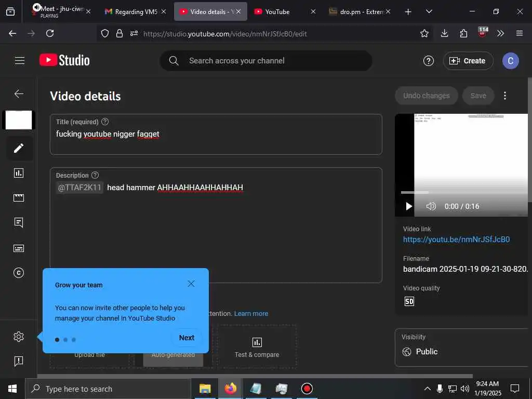Click the Description help question icon

(x=96, y=175)
